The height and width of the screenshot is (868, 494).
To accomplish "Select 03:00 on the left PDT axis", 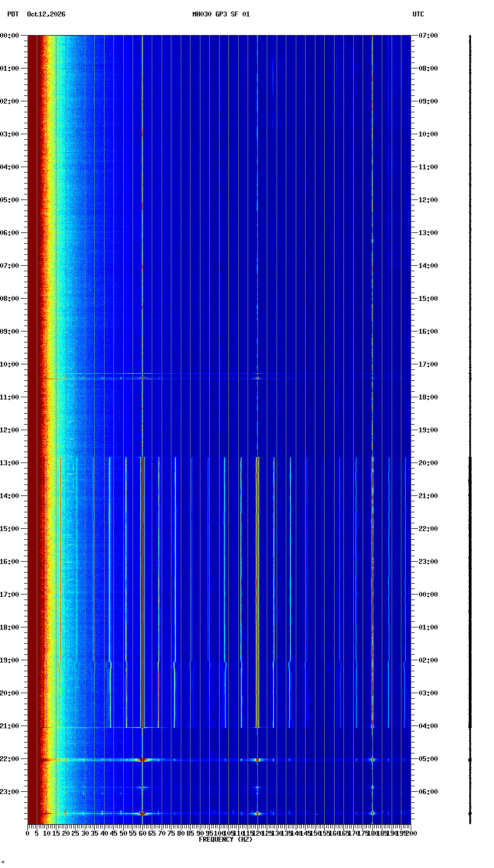I will (x=10, y=134).
